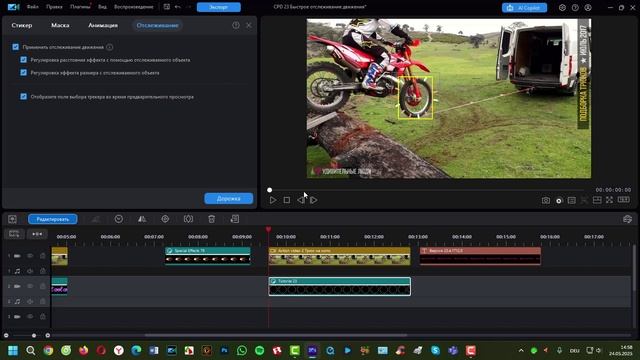This screenshot has width=640, height=360.
Task: Select the Отслеживание tab
Action: (x=157, y=25)
